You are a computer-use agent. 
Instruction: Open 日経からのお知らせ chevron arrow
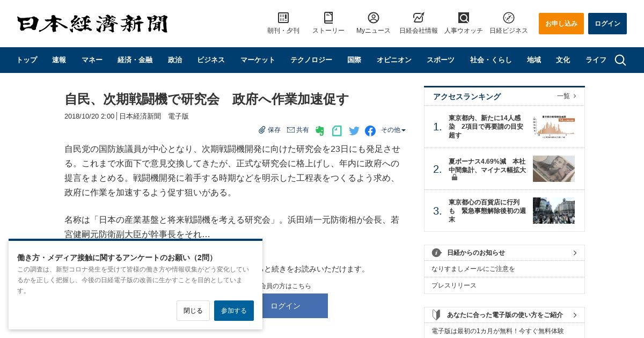click(x=575, y=253)
